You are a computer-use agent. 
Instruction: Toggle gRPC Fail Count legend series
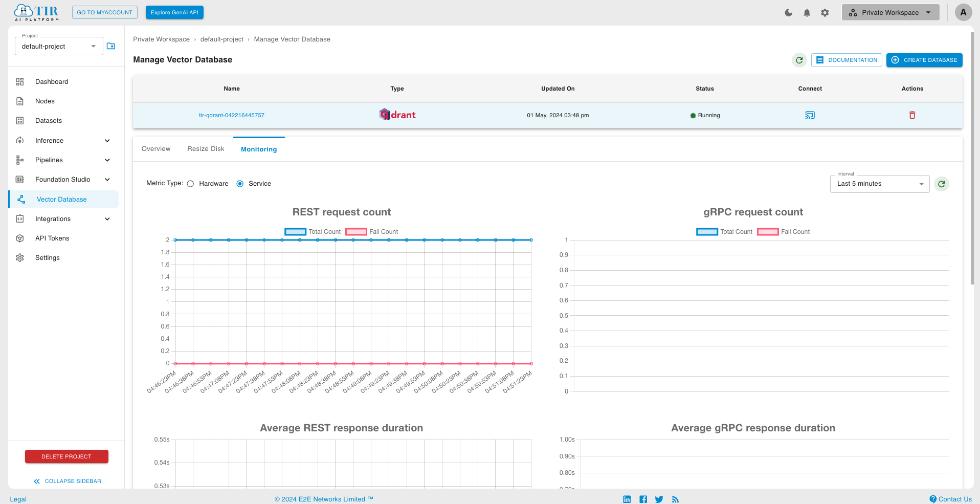pyautogui.click(x=784, y=232)
